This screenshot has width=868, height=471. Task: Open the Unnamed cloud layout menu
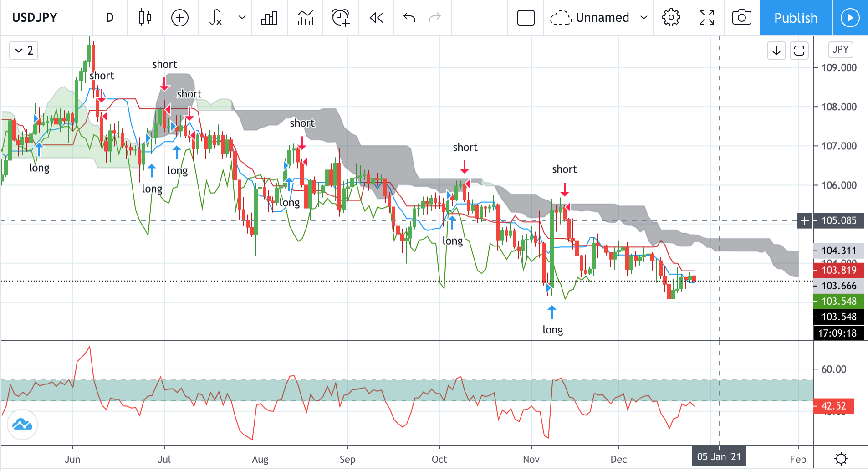[598, 17]
